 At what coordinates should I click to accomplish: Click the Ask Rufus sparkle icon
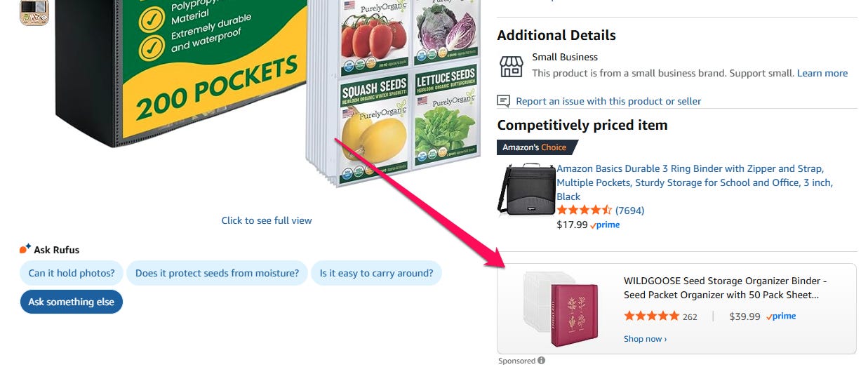click(25, 248)
